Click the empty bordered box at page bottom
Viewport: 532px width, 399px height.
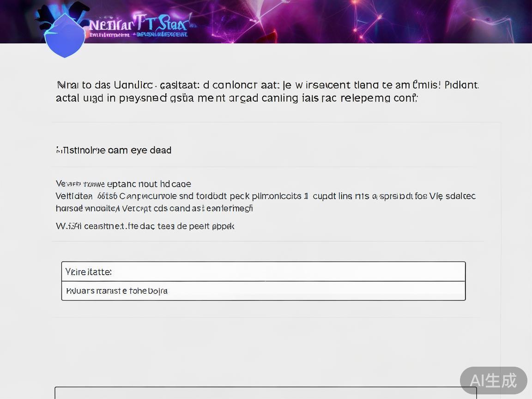(266, 393)
